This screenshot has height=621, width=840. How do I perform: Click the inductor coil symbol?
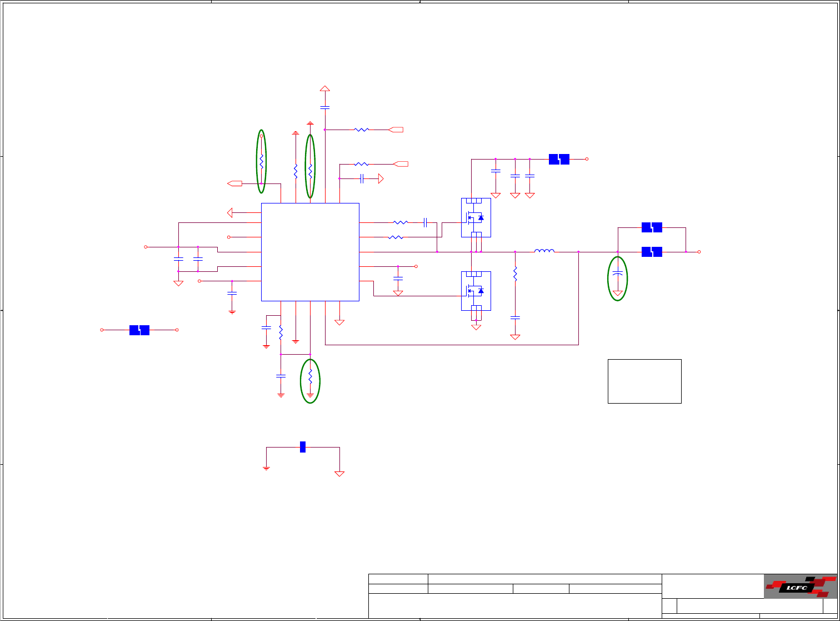[544, 251]
